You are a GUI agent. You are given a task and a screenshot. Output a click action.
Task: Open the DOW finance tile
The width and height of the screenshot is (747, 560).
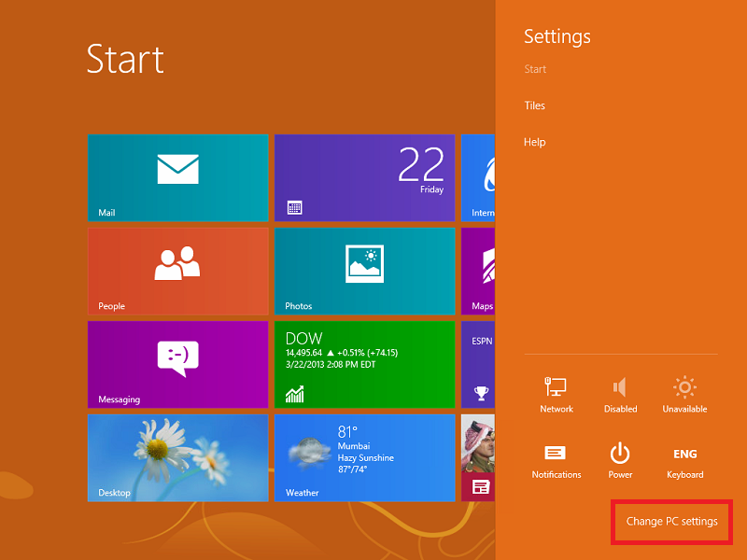(x=364, y=364)
